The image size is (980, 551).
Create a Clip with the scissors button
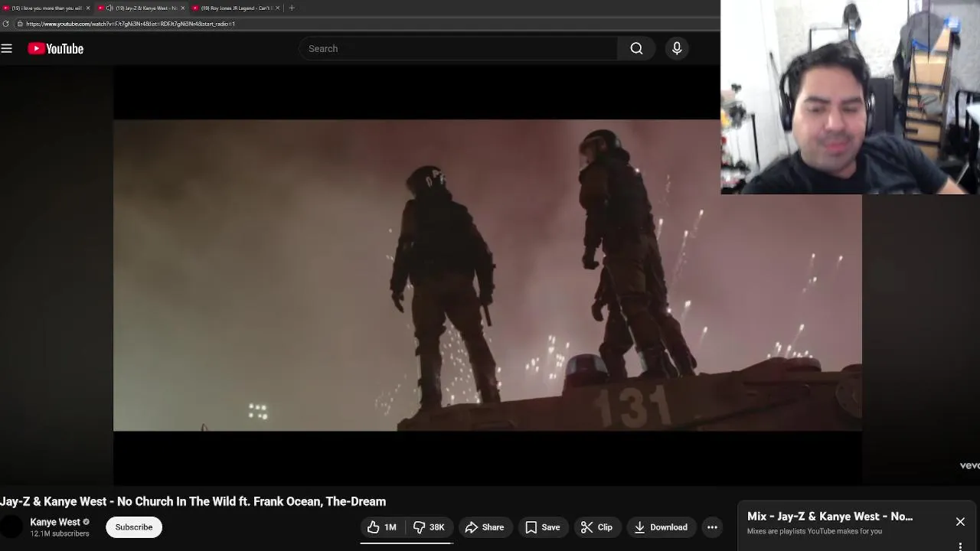pyautogui.click(x=596, y=527)
